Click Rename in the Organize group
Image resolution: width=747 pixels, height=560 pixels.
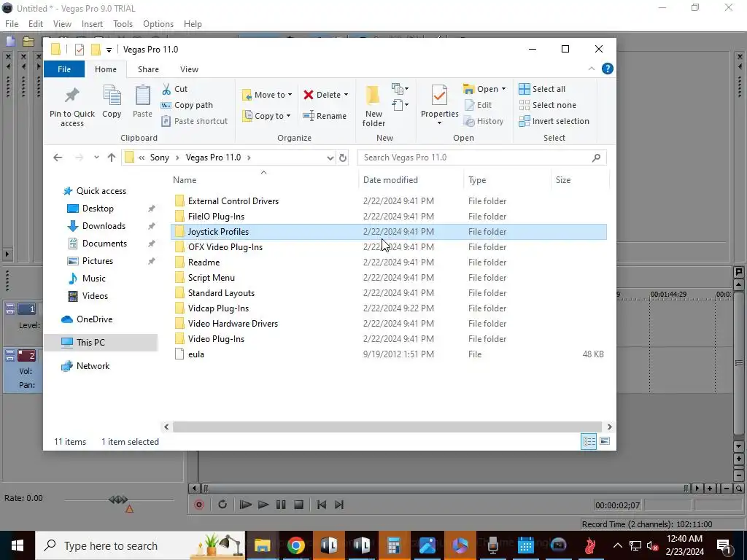pyautogui.click(x=325, y=116)
